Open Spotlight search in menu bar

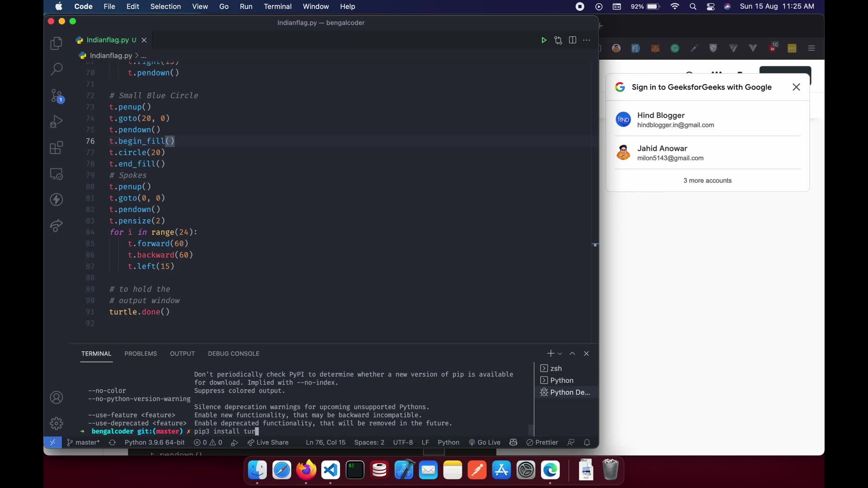693,6
